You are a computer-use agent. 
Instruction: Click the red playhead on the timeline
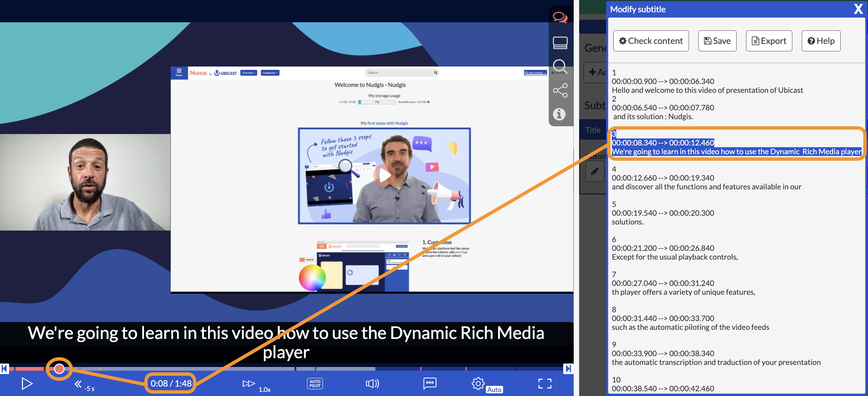[59, 369]
